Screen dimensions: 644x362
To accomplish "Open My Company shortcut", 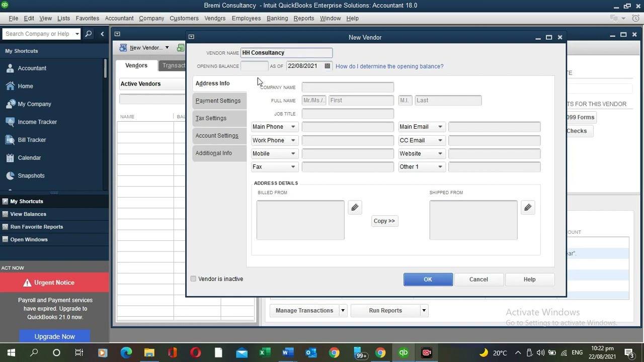I will click(x=34, y=104).
